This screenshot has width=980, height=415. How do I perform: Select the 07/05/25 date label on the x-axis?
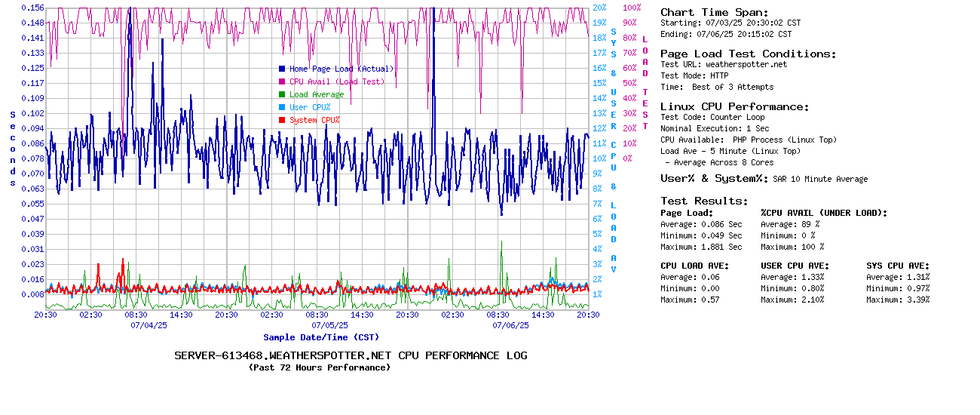(x=329, y=325)
